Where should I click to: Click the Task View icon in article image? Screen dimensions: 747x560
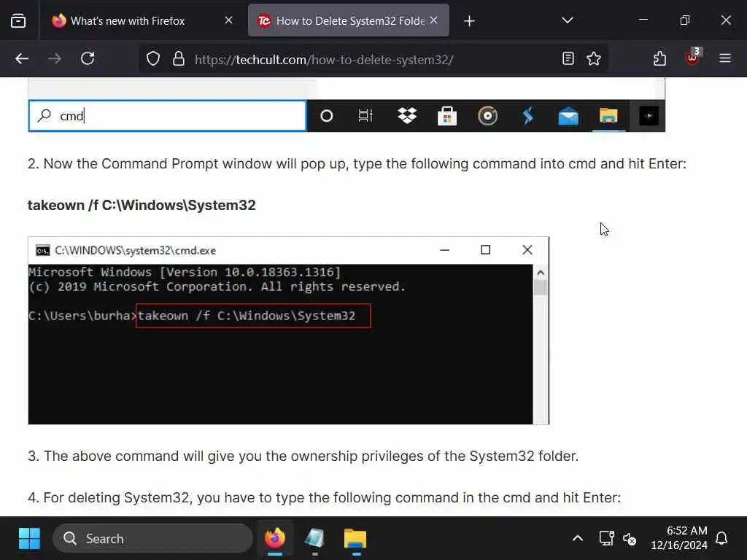[x=366, y=116]
